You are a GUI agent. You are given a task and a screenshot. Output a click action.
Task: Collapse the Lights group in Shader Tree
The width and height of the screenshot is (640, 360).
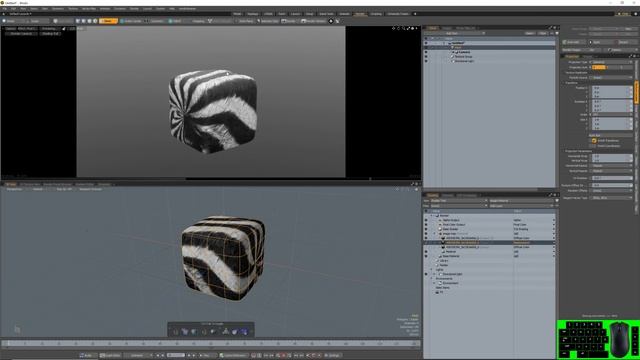pyautogui.click(x=432, y=269)
